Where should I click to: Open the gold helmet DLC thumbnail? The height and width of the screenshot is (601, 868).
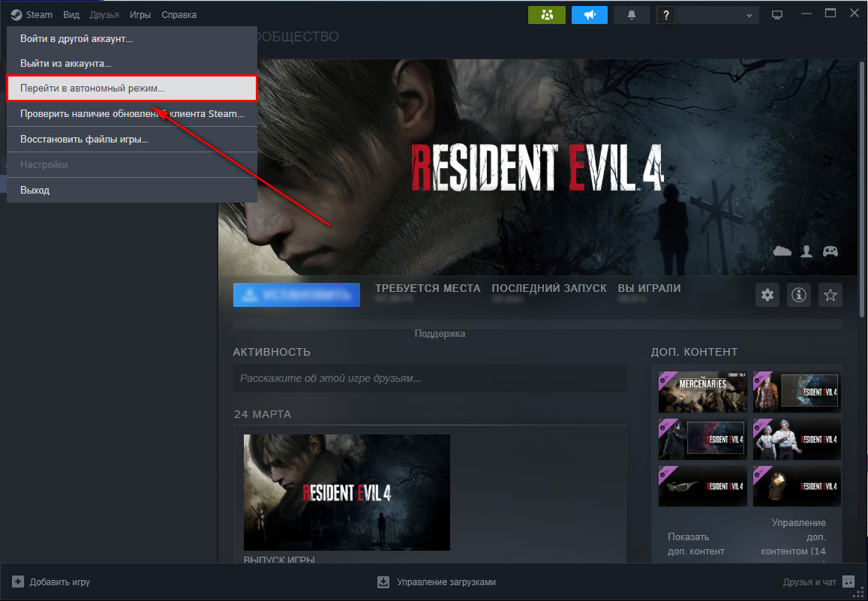tap(797, 486)
